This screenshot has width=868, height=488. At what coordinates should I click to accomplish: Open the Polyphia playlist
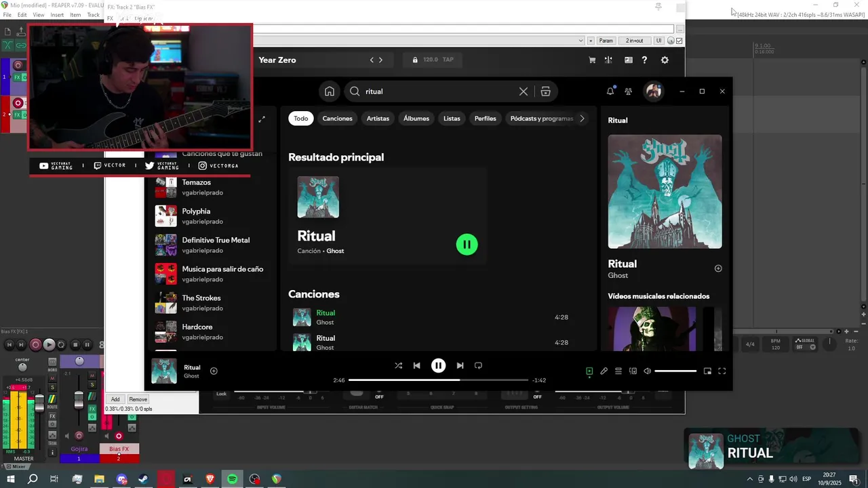coord(210,216)
